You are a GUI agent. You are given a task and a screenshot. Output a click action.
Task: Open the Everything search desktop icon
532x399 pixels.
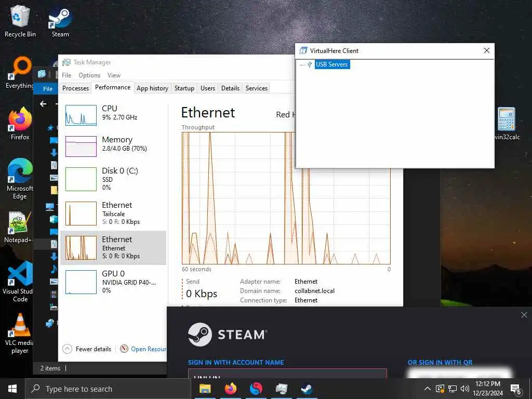19,73
